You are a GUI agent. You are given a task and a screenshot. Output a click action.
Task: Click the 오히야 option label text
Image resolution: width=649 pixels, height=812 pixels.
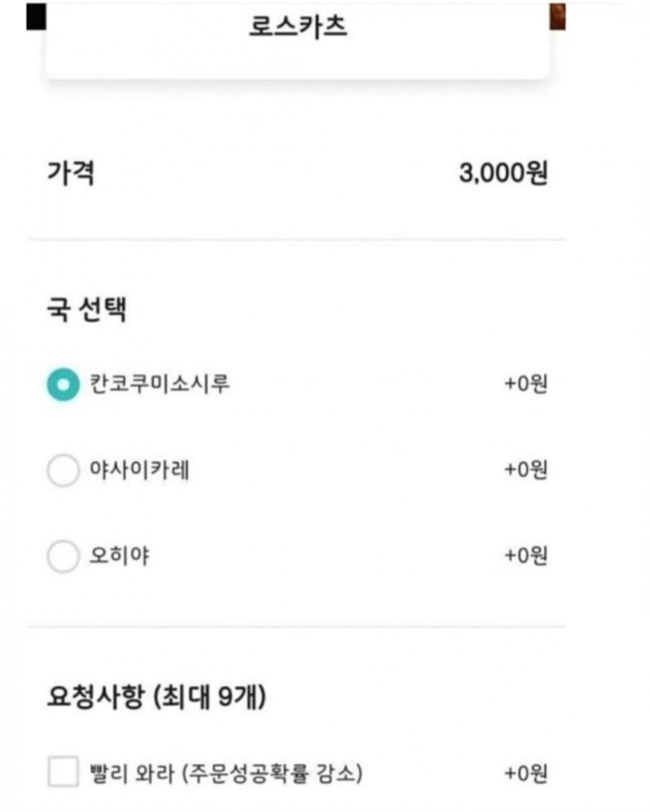120,557
